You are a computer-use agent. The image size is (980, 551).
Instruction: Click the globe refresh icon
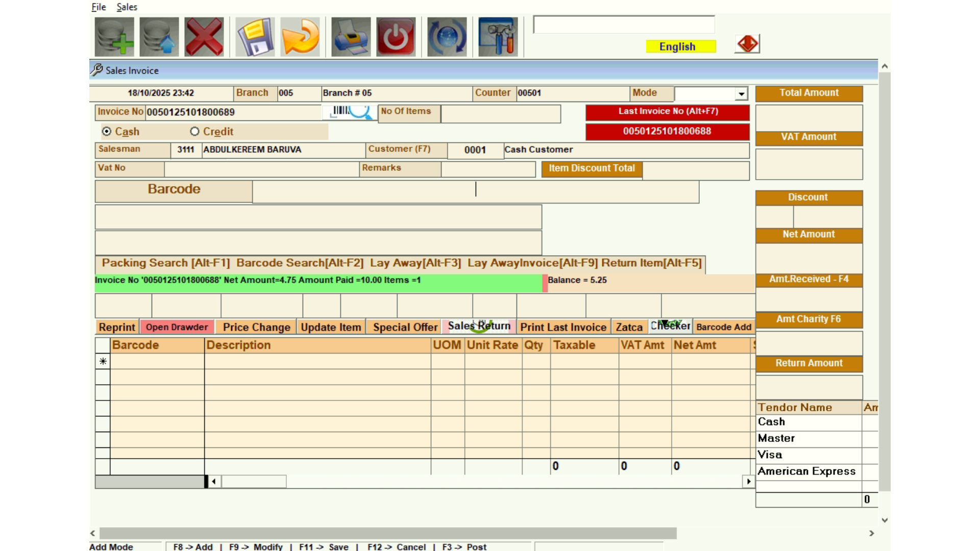(x=447, y=37)
